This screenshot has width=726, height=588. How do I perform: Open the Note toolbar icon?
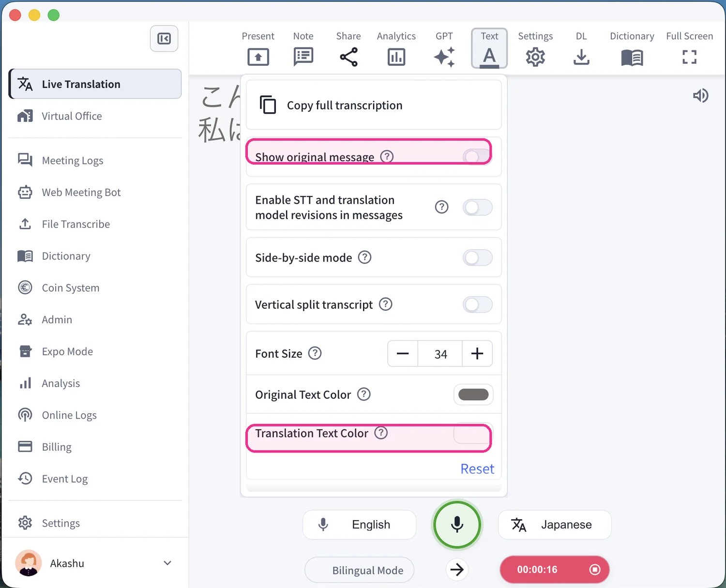(x=303, y=57)
